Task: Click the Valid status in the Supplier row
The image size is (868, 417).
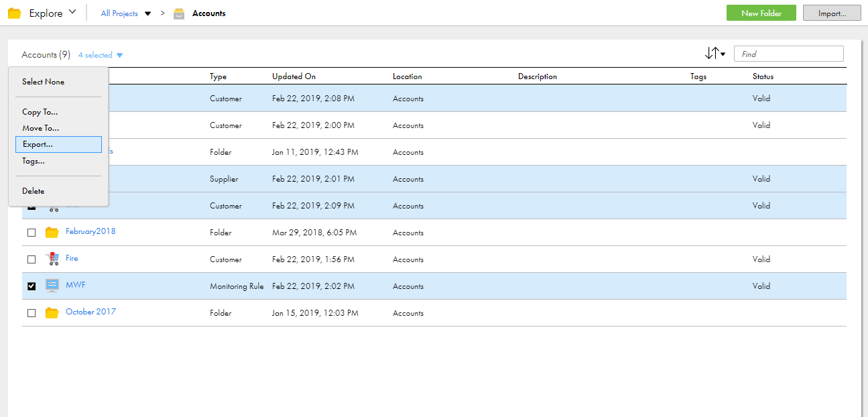Action: coord(761,179)
